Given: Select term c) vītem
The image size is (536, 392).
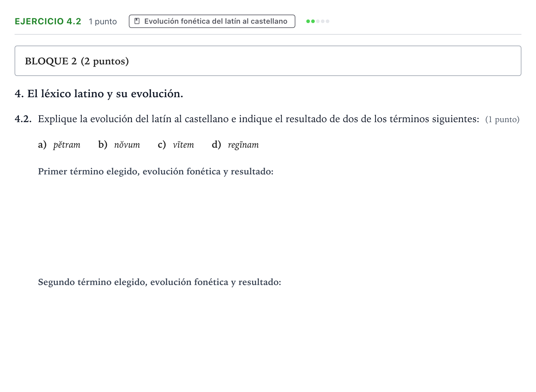Looking at the screenshot, I should (176, 145).
